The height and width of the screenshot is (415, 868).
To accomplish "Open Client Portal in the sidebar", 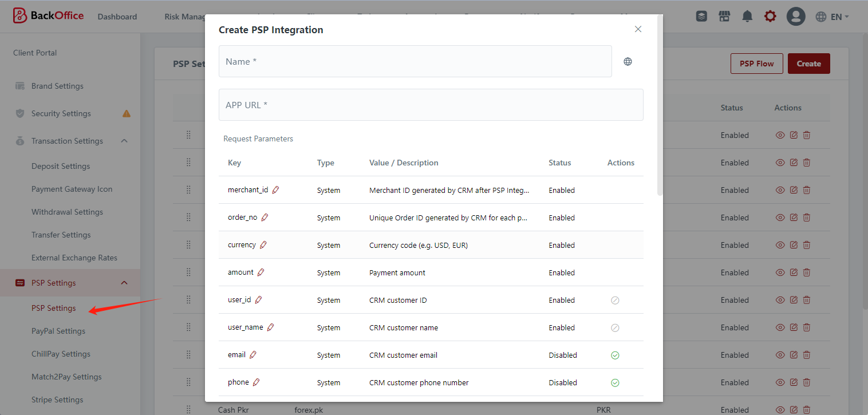I will 35,53.
